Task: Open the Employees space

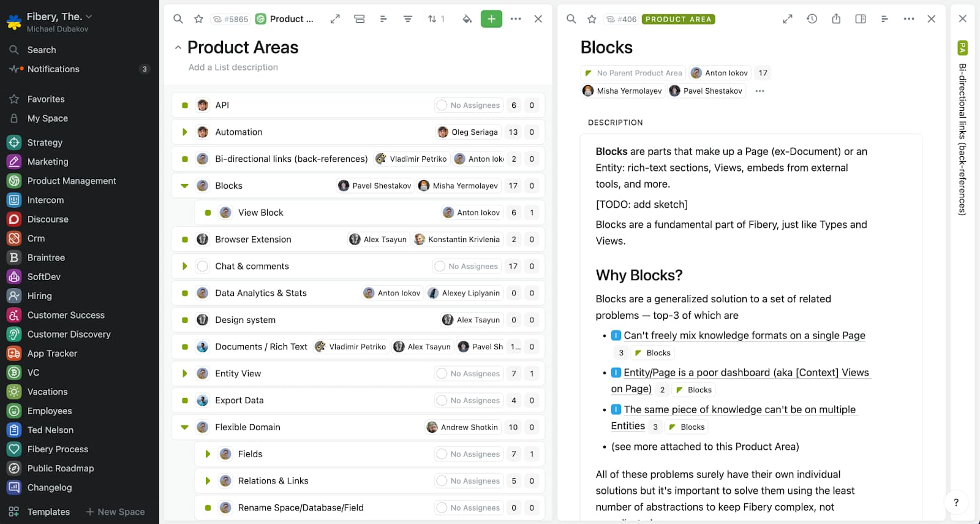Action: tap(50, 411)
